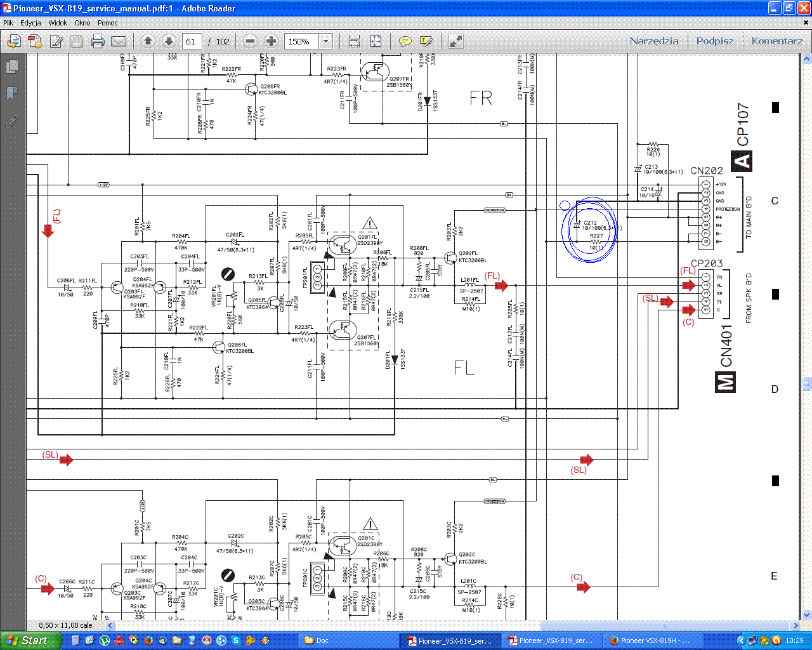Viewport: 812px width, 650px height.
Task: Click the zoom percentage field showing 150%
Action: (x=302, y=41)
